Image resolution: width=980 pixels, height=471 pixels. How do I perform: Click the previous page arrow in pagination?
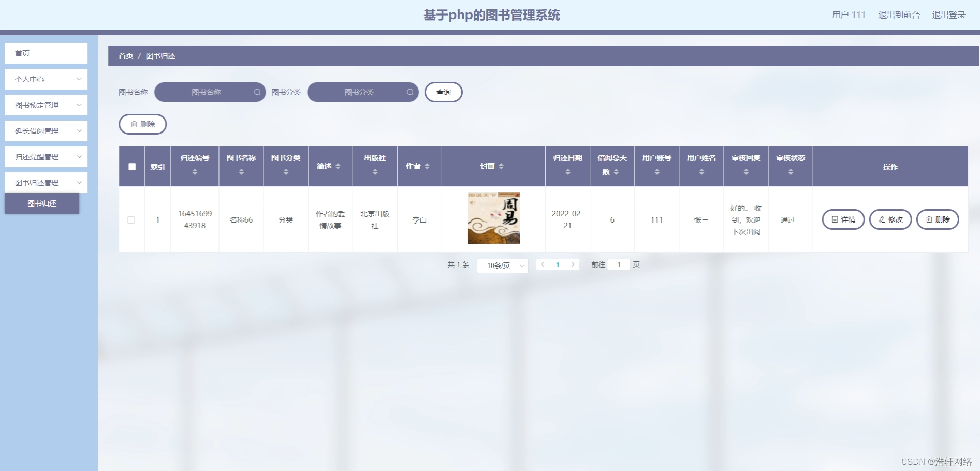point(542,264)
